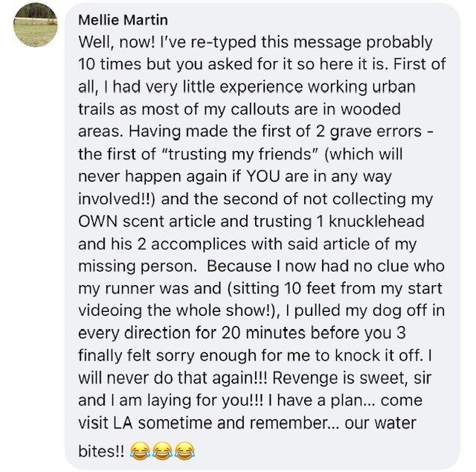This screenshot has height=472, width=476.
Task: Click the middle laughing-tears emoji
Action: click(x=161, y=450)
